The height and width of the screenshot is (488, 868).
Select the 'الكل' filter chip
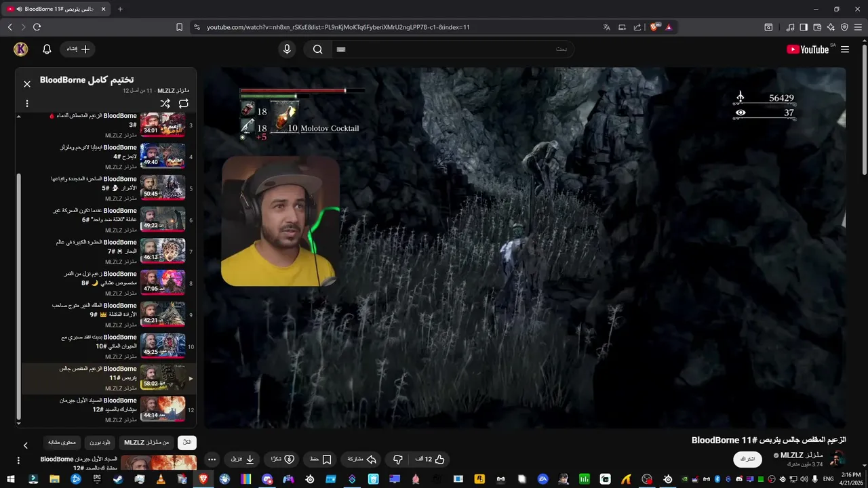tap(187, 443)
